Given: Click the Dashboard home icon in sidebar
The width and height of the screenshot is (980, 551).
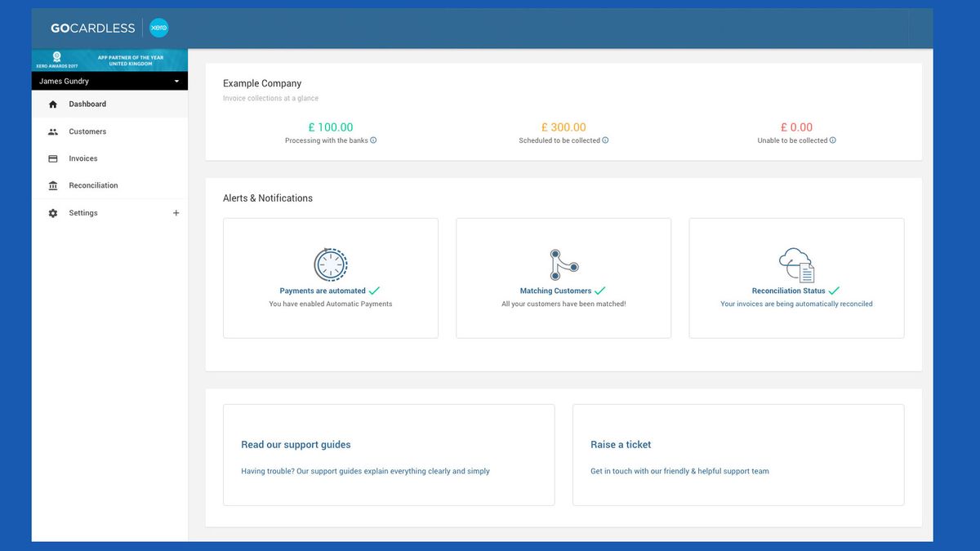Looking at the screenshot, I should [53, 104].
